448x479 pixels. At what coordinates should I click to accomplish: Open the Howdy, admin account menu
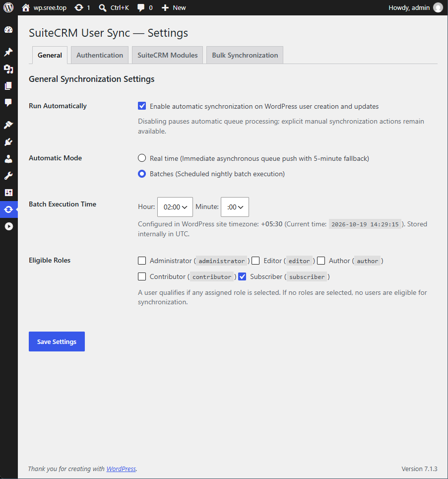pyautogui.click(x=416, y=7)
